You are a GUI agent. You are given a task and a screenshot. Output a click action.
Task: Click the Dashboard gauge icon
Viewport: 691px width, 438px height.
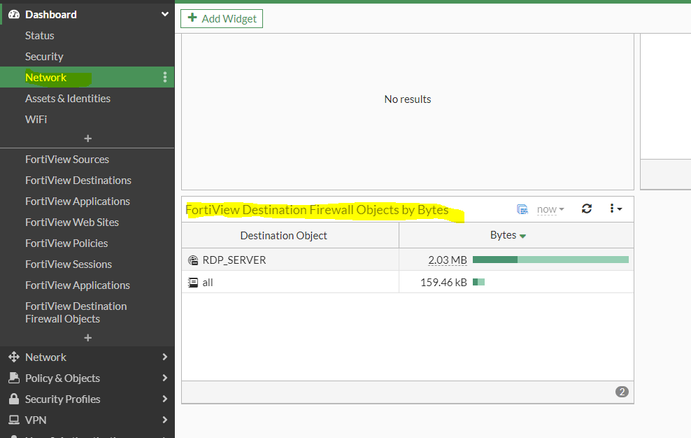point(14,15)
